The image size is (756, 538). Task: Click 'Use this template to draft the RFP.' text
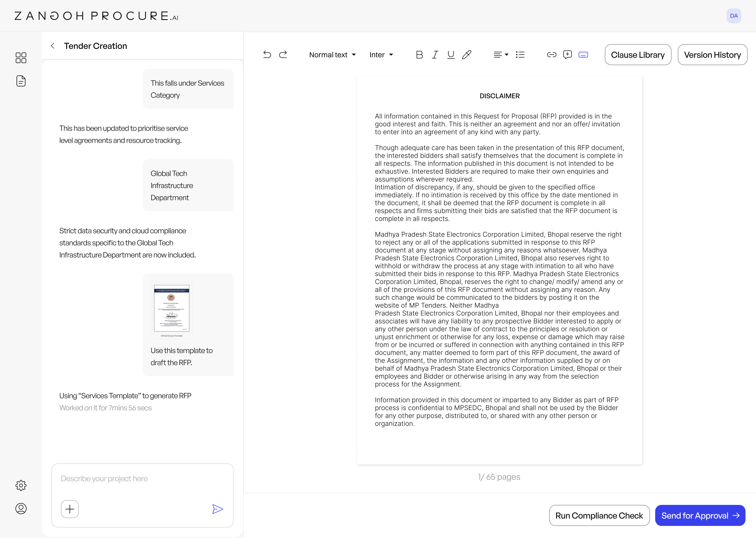(181, 356)
